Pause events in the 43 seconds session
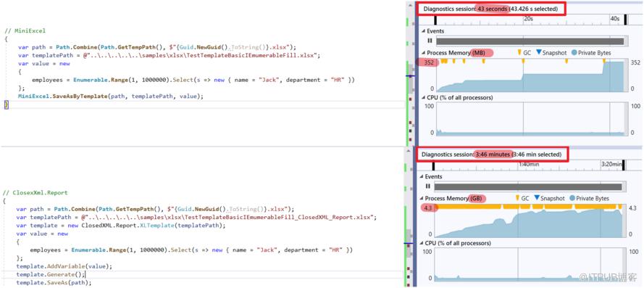Screen dimensions: 644x288 (x=430, y=41)
